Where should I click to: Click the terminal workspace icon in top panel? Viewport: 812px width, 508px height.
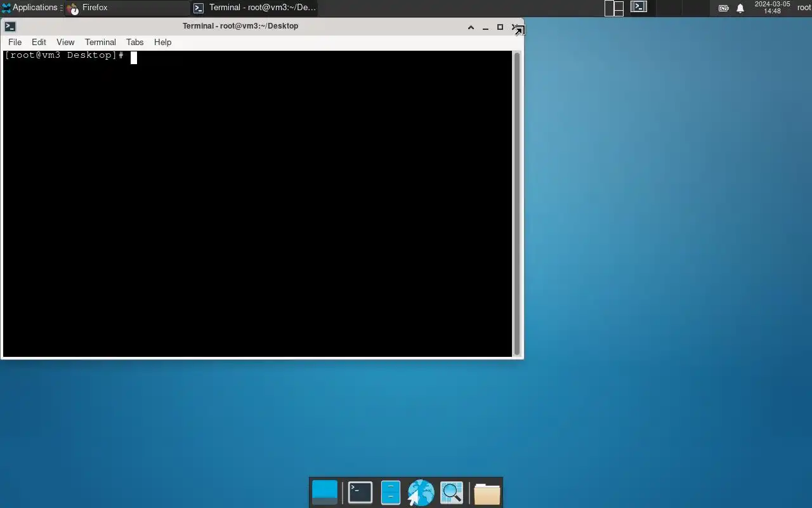(639, 7)
